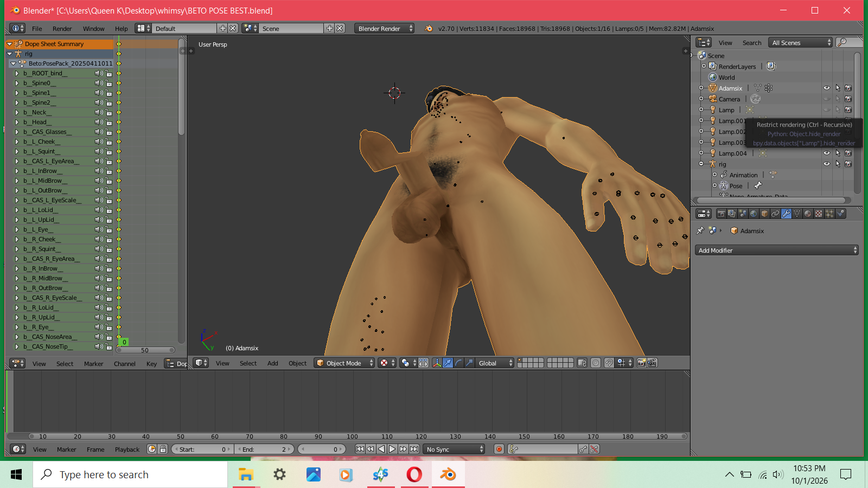Open the Object Mode dropdown
The height and width of the screenshot is (488, 868).
[344, 363]
